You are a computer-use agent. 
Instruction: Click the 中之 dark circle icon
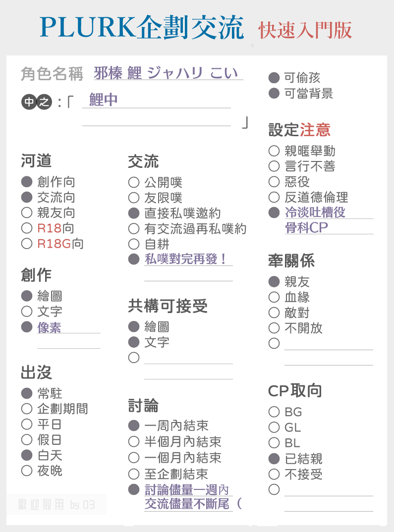click(x=37, y=102)
